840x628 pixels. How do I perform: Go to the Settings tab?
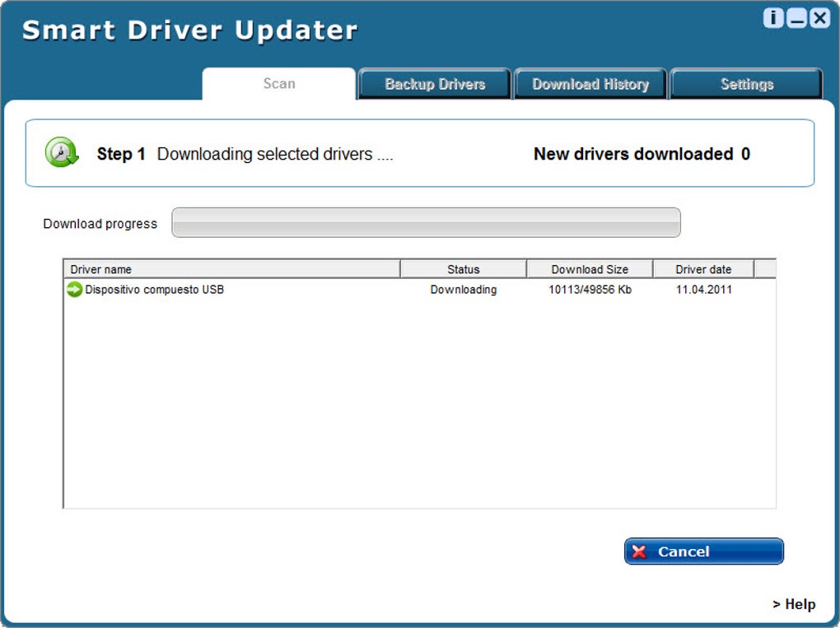click(x=747, y=84)
